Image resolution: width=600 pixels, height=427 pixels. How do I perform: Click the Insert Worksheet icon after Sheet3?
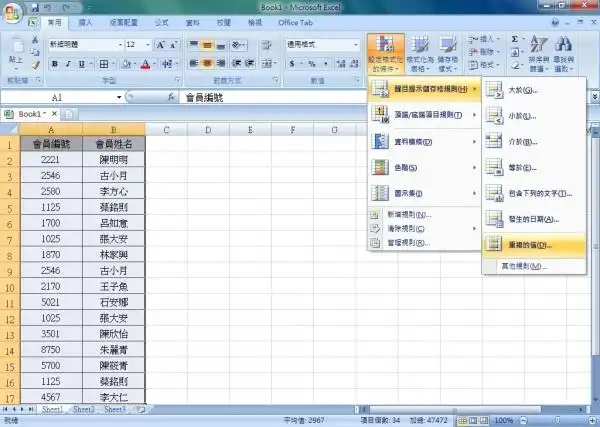pyautogui.click(x=140, y=409)
